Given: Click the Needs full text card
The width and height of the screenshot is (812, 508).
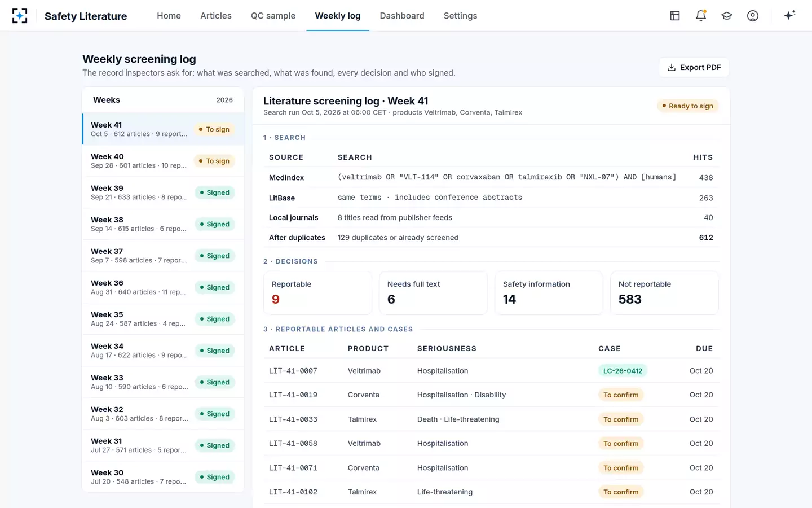Looking at the screenshot, I should (x=433, y=293).
